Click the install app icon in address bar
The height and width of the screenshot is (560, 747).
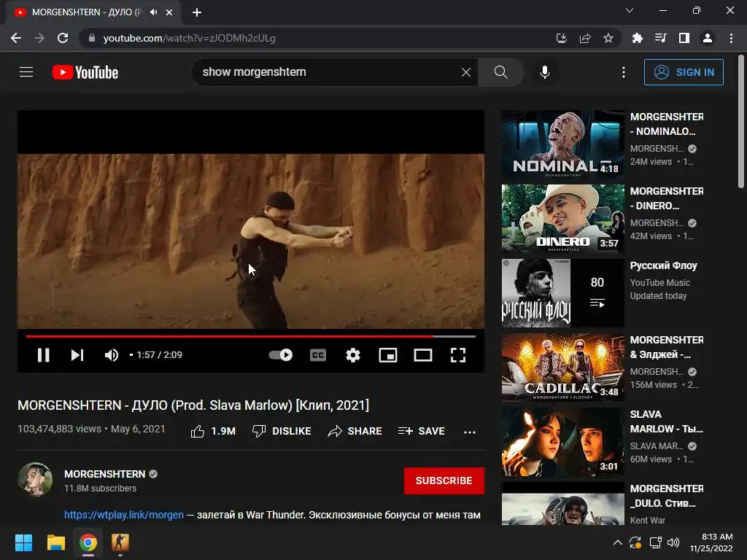pos(562,38)
